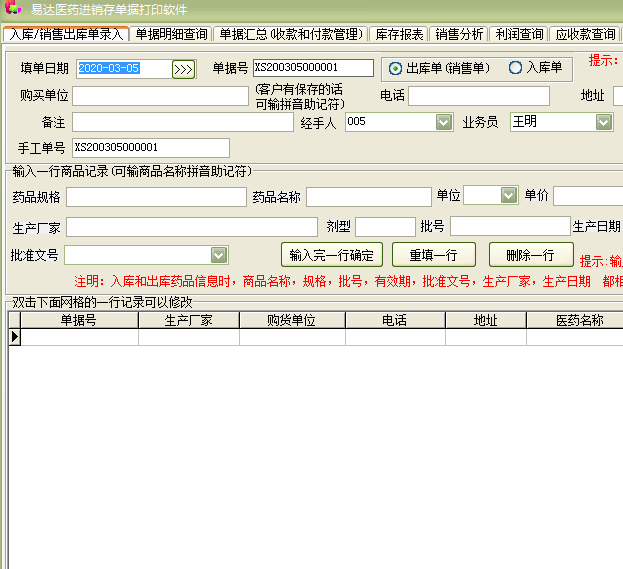Click the 医药名称 grid column header
The height and width of the screenshot is (569, 623).
[x=575, y=320]
